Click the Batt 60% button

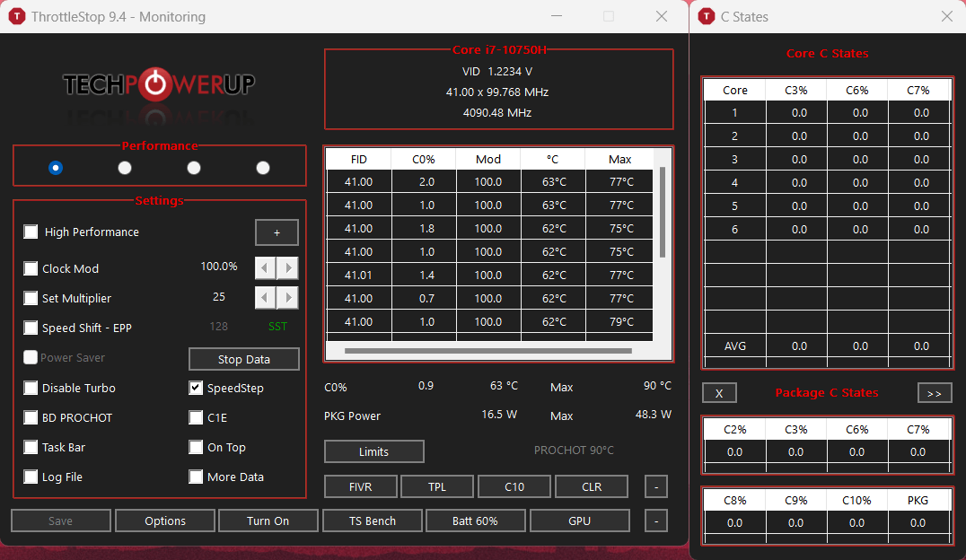tap(476, 521)
